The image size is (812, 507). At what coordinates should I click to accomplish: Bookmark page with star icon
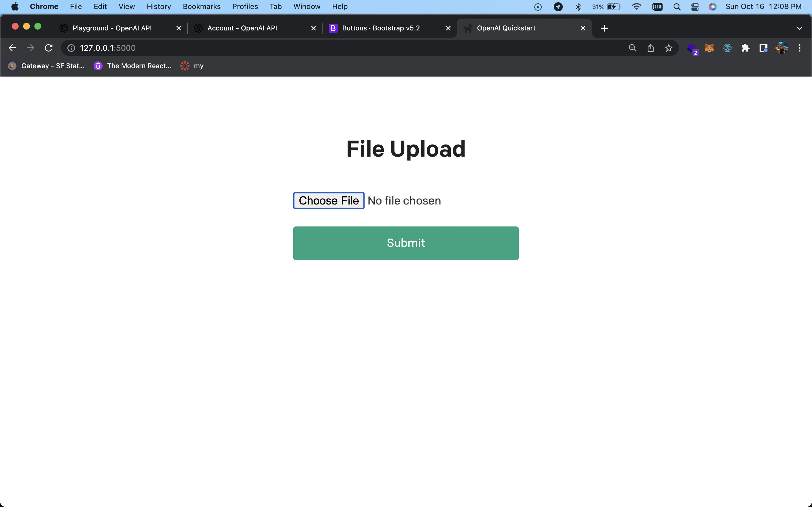pyautogui.click(x=668, y=48)
